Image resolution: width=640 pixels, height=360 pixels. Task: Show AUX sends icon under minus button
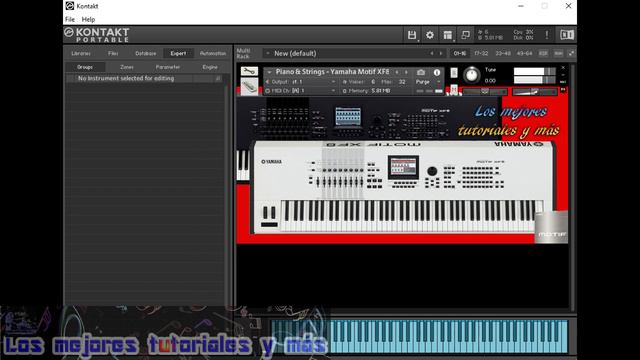563,82
